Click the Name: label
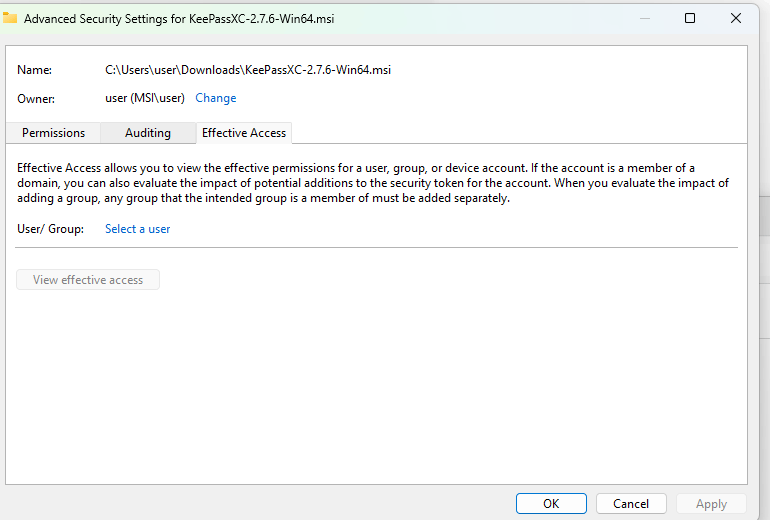770x520 pixels. point(34,70)
